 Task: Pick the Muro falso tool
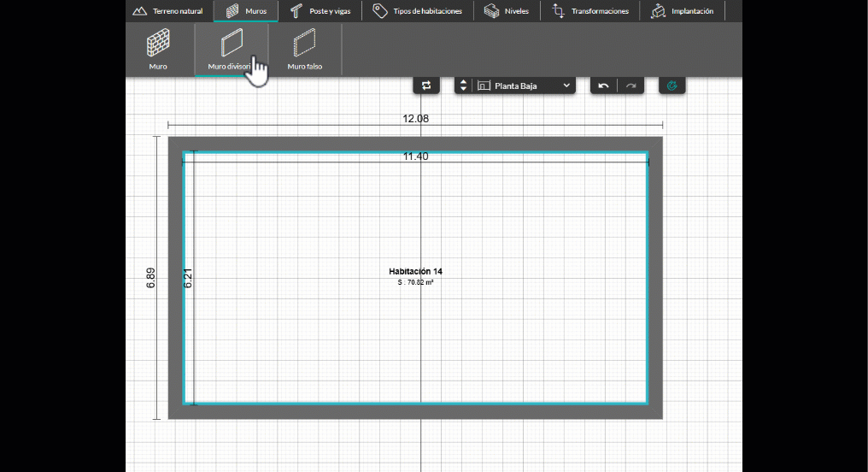[304, 49]
